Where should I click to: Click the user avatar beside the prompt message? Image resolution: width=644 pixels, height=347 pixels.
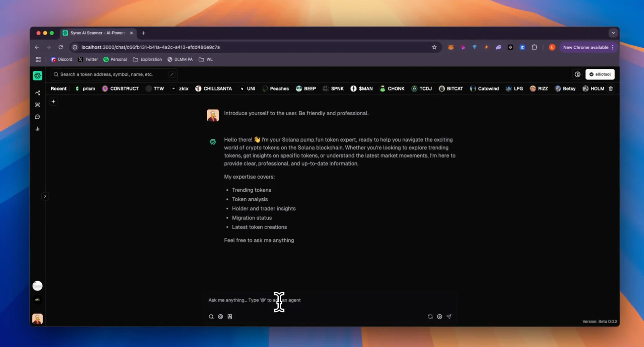(213, 115)
